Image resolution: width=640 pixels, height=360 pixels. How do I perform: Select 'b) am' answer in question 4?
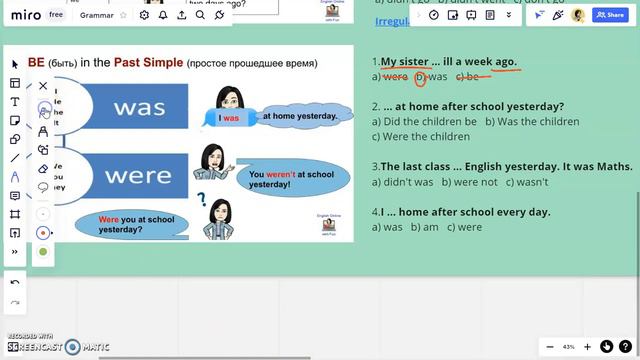point(424,227)
